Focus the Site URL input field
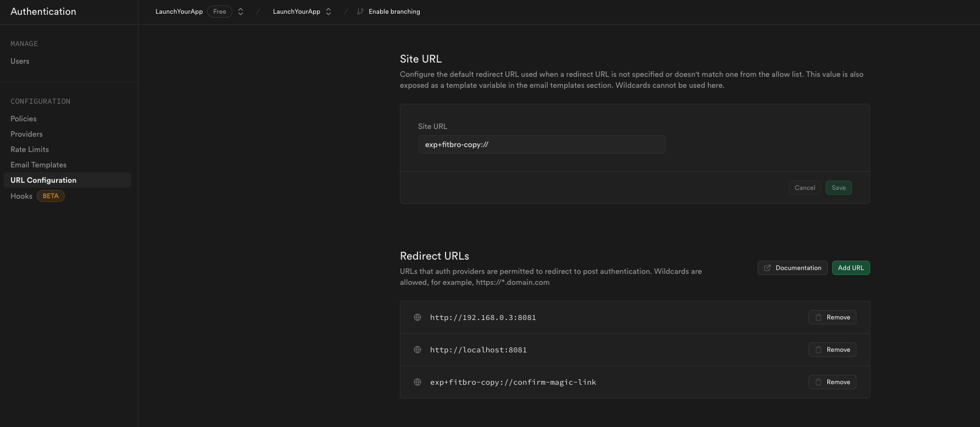The width and height of the screenshot is (980, 427). point(542,144)
